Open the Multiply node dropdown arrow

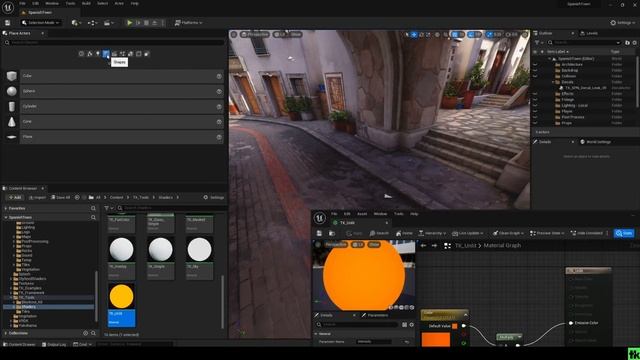520,337
